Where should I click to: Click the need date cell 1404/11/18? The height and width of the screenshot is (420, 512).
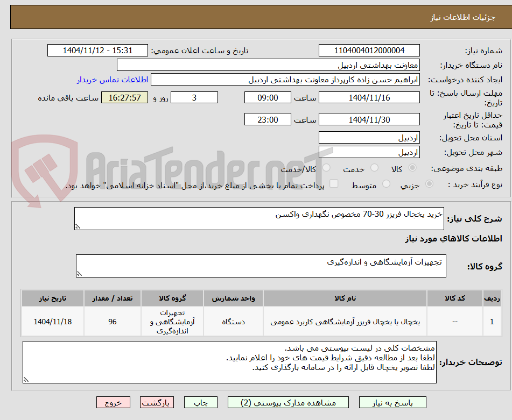[53, 322]
